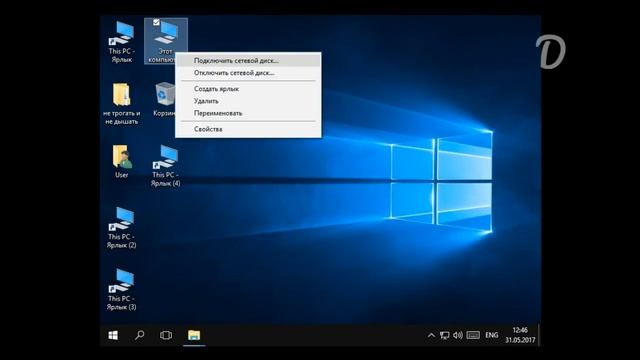The height and width of the screenshot is (360, 640).
Task: Select the 'не трогать и не дышать' folder
Action: pyautogui.click(x=121, y=104)
